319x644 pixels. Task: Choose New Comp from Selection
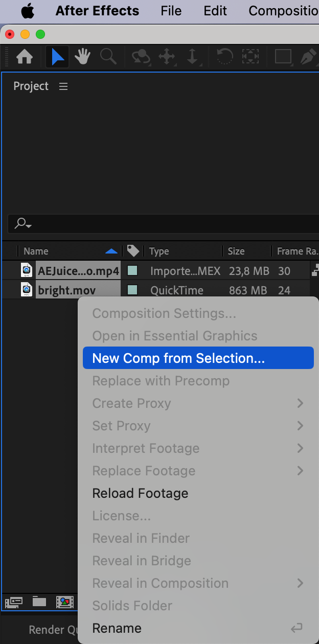click(178, 358)
